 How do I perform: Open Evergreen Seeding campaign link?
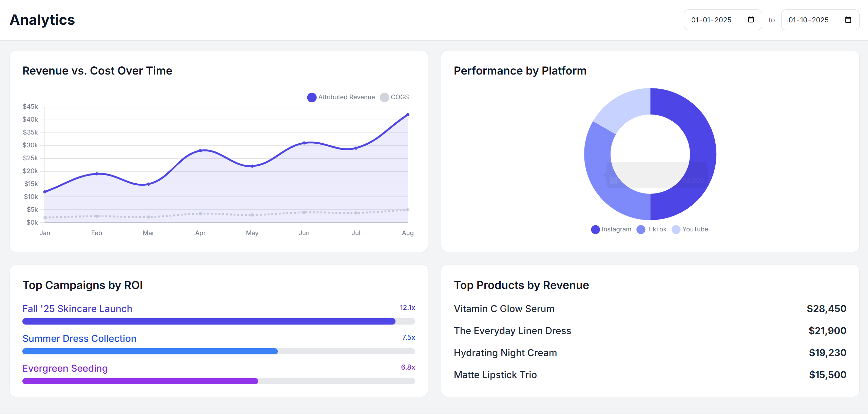[65, 368]
